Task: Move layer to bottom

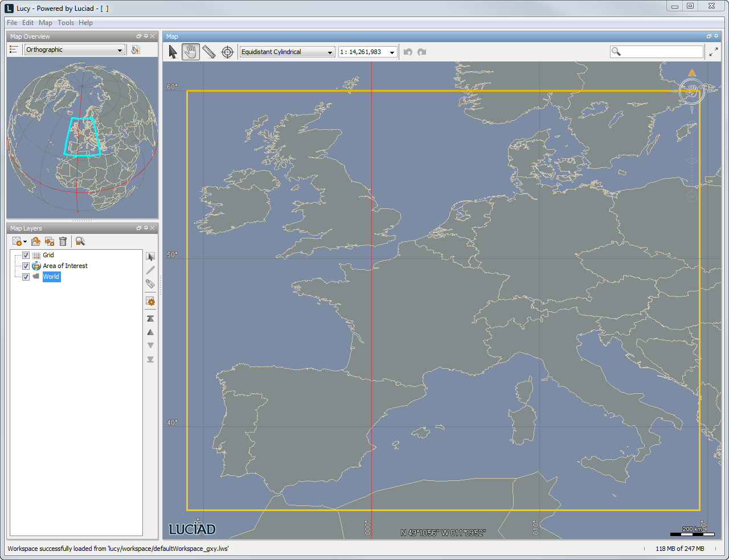Action: point(150,359)
